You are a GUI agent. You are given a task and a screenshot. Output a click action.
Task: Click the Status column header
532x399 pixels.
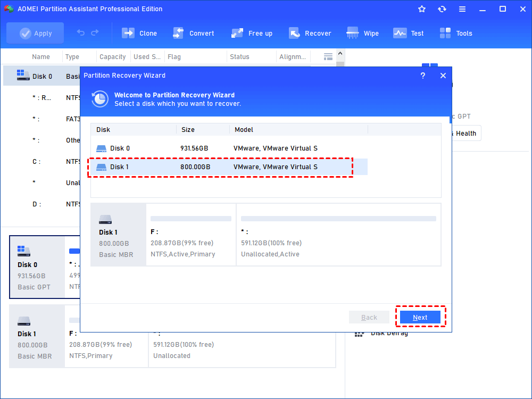(239, 57)
